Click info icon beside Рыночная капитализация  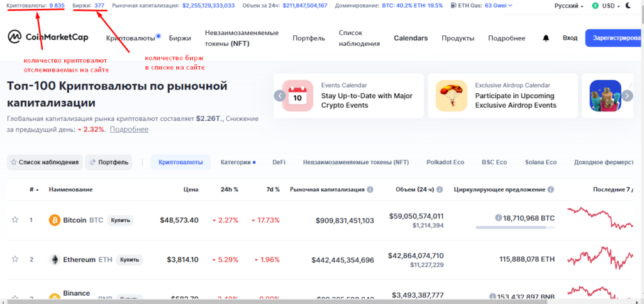[370, 189]
